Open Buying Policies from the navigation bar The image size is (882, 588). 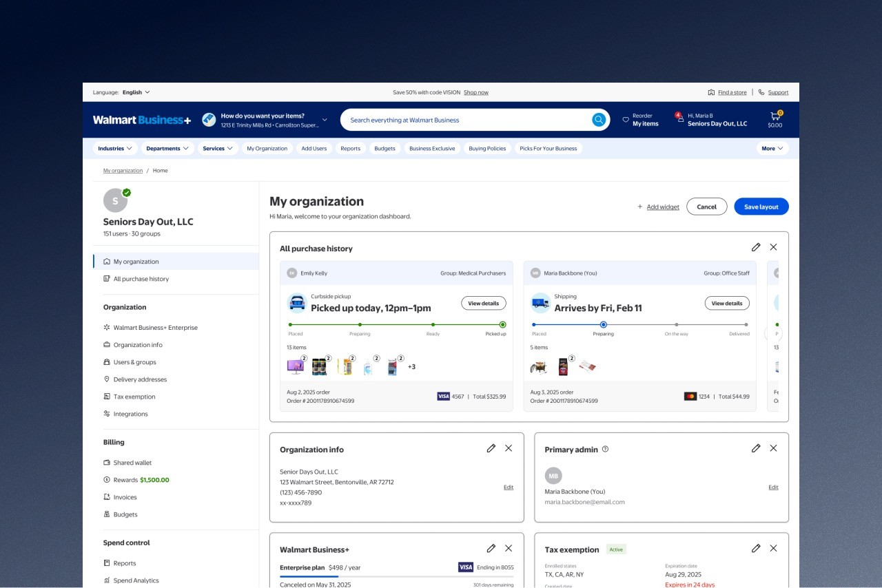tap(487, 148)
